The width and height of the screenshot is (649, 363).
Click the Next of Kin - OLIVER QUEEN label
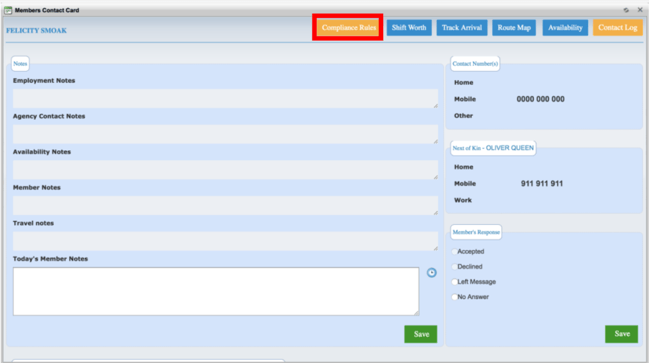coord(493,148)
